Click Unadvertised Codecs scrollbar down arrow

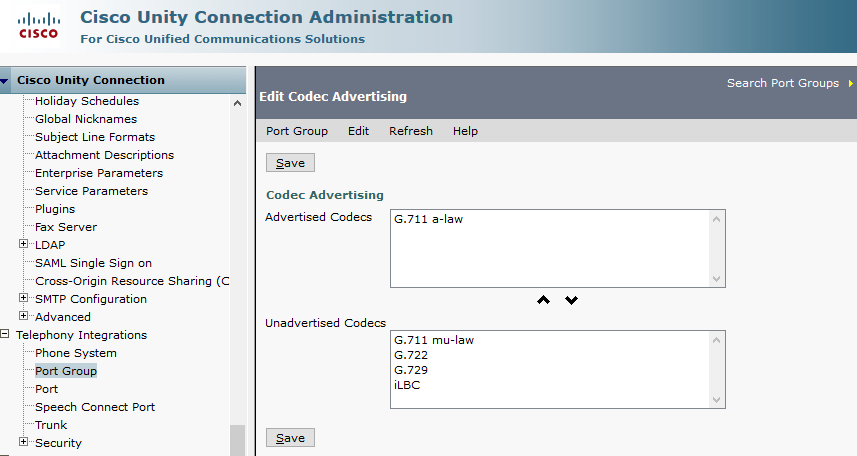coord(717,400)
